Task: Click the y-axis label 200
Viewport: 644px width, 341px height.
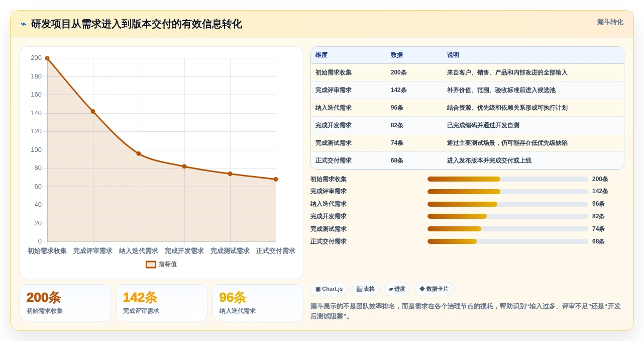Action: click(36, 58)
